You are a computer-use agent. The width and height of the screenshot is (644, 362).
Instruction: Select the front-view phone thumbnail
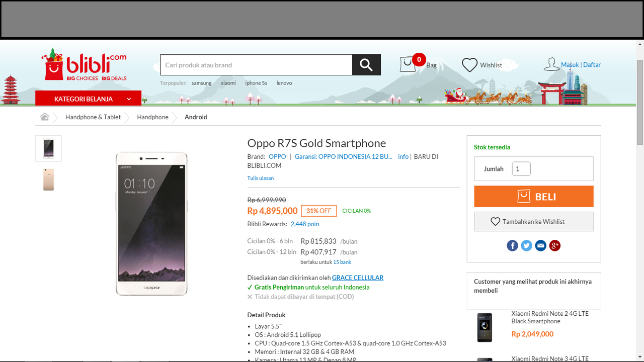tap(48, 148)
